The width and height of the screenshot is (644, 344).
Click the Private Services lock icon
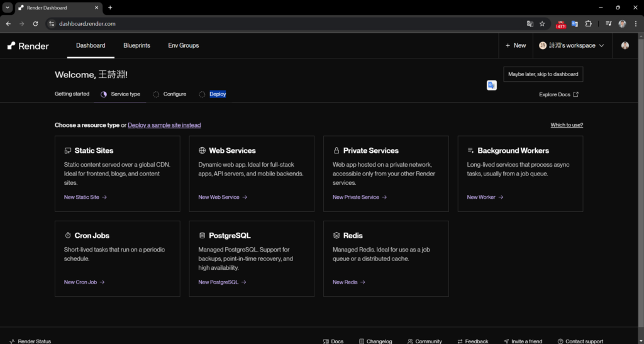(x=336, y=151)
